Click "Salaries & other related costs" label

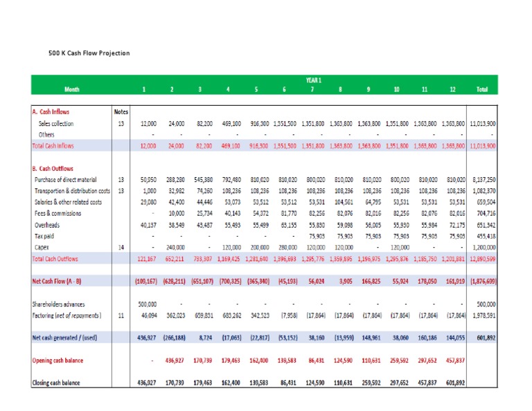pyautogui.click(x=68, y=202)
